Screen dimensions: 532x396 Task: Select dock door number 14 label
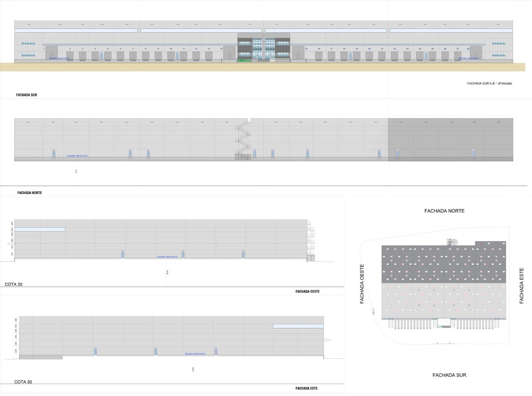[221, 49]
